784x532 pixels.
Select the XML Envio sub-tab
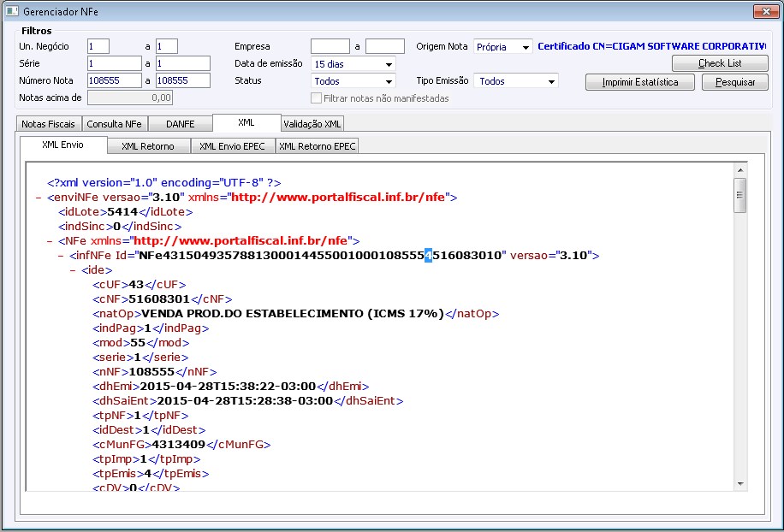[x=63, y=145]
